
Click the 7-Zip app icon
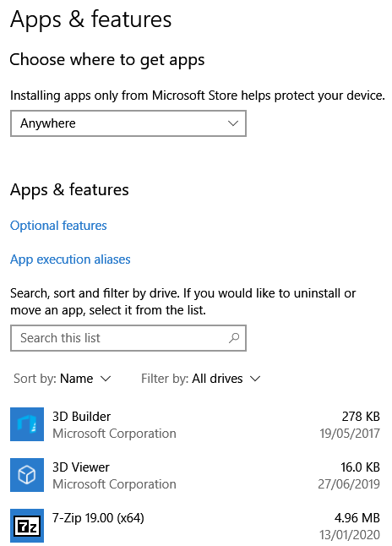(x=27, y=526)
